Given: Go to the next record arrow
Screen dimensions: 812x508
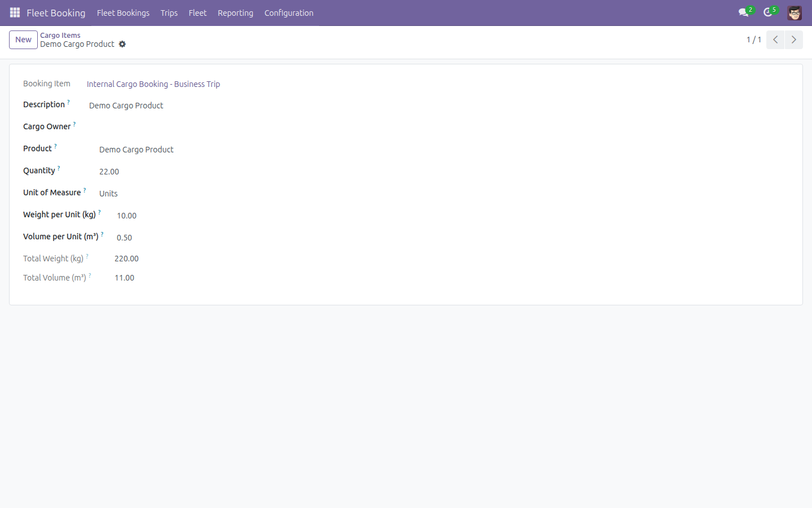Looking at the screenshot, I should click(x=793, y=40).
